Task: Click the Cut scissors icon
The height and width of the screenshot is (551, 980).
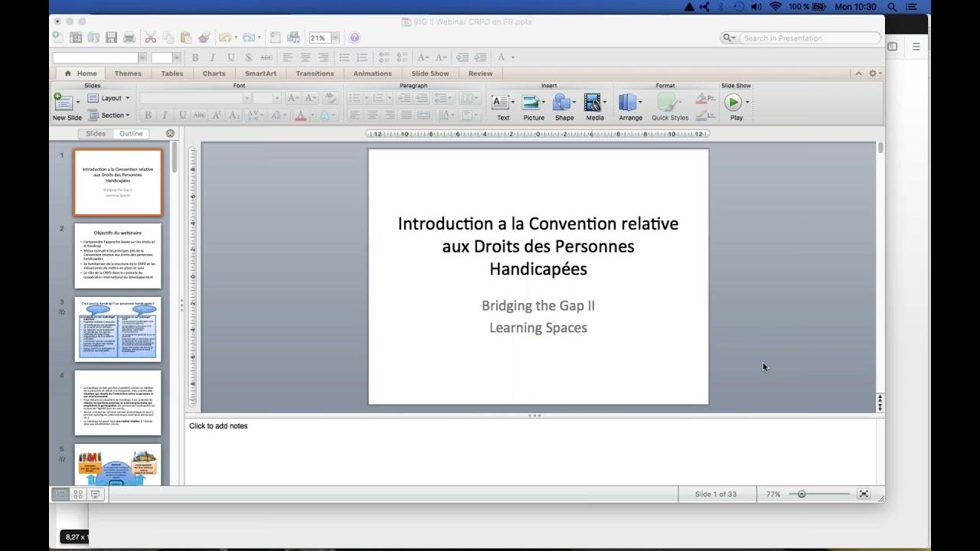Action: 151,37
